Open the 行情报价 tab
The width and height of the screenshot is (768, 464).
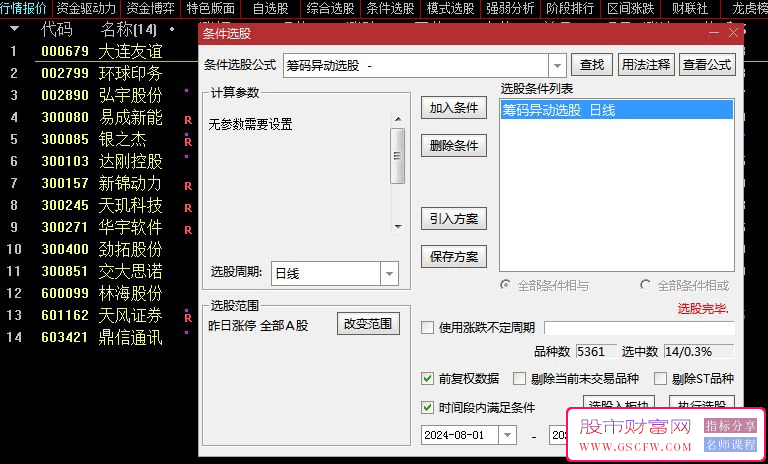(x=23, y=8)
